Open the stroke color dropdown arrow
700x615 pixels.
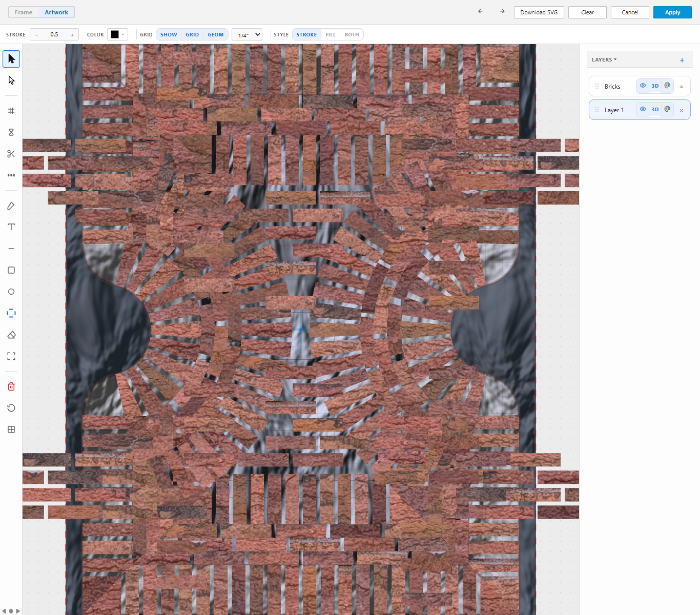[x=123, y=34]
